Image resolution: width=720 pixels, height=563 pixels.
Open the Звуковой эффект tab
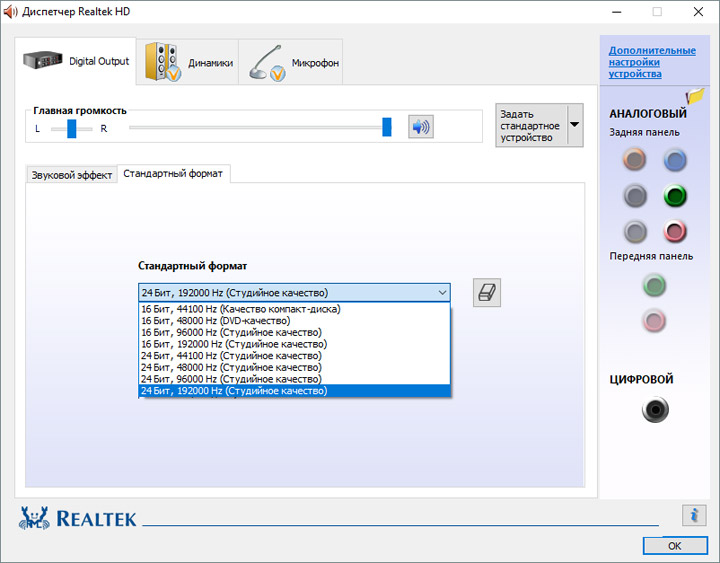coord(72,175)
